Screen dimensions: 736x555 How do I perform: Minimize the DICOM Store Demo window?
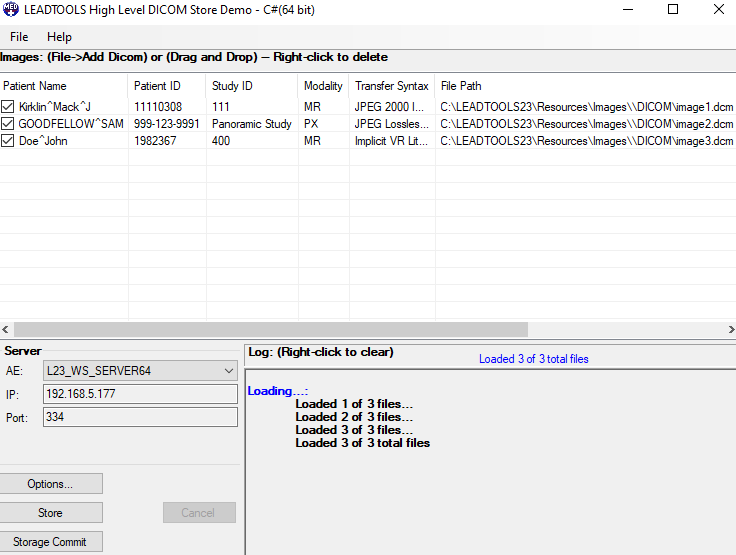tap(628, 9)
